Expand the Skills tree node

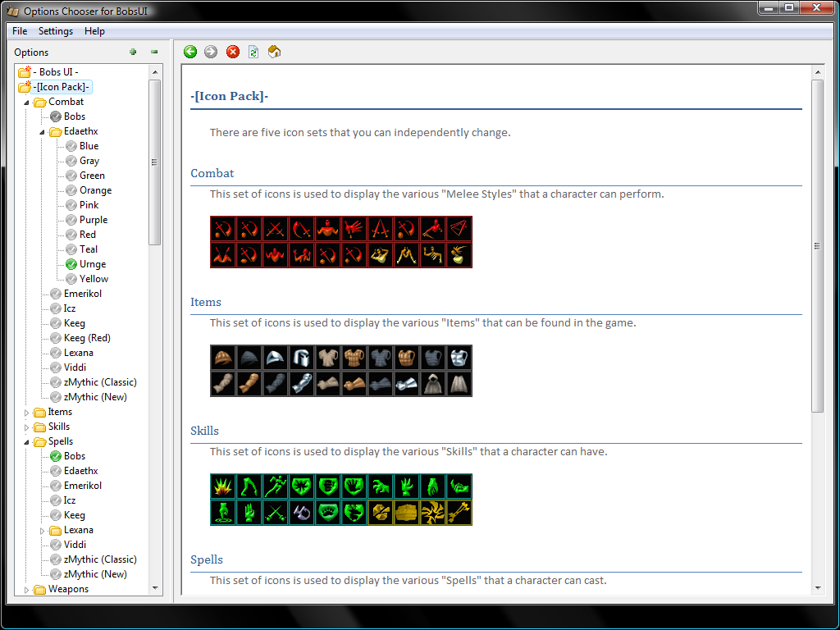26,427
